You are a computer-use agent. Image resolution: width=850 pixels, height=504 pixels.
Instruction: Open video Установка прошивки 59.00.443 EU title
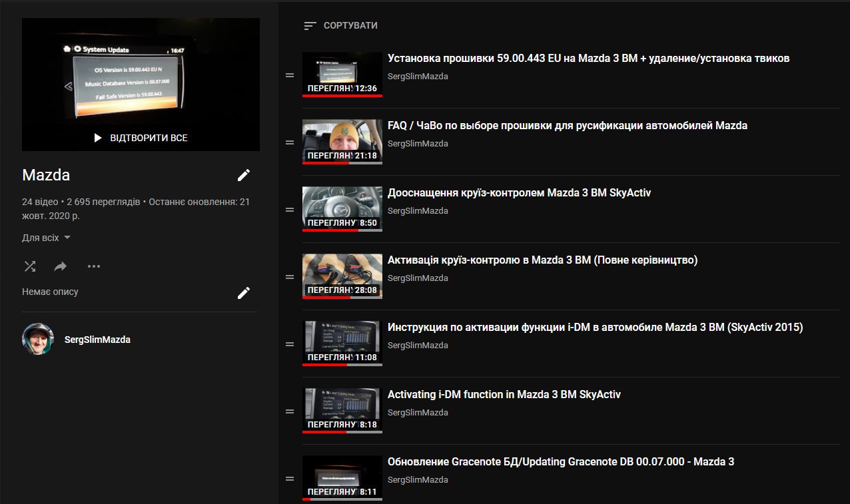[589, 59]
